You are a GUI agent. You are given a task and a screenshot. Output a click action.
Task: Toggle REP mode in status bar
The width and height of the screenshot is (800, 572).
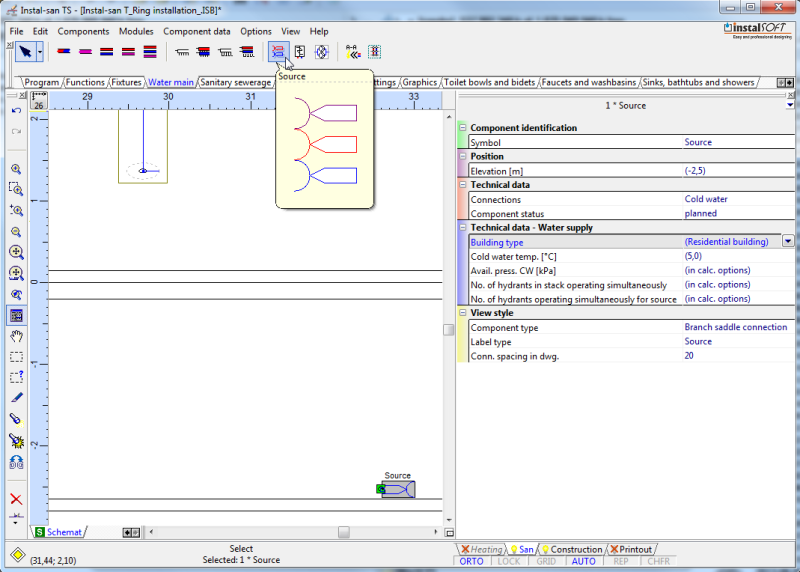621,561
